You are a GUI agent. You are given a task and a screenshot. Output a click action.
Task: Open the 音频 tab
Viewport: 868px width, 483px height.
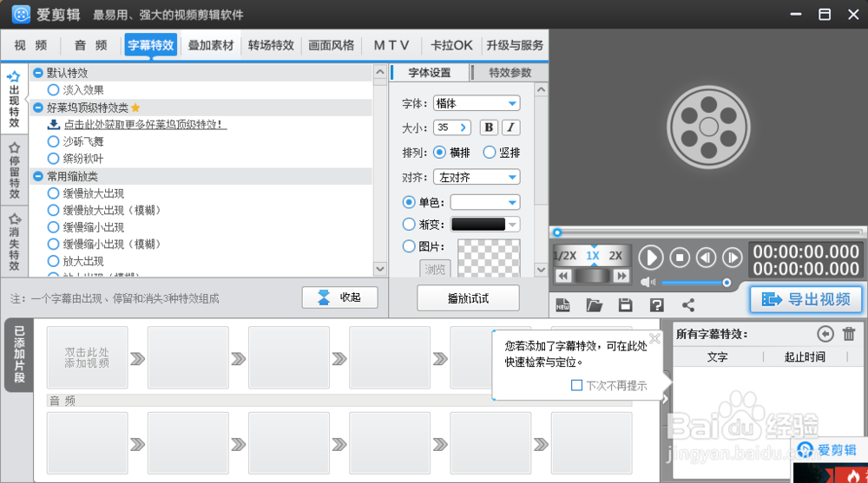[x=91, y=45]
